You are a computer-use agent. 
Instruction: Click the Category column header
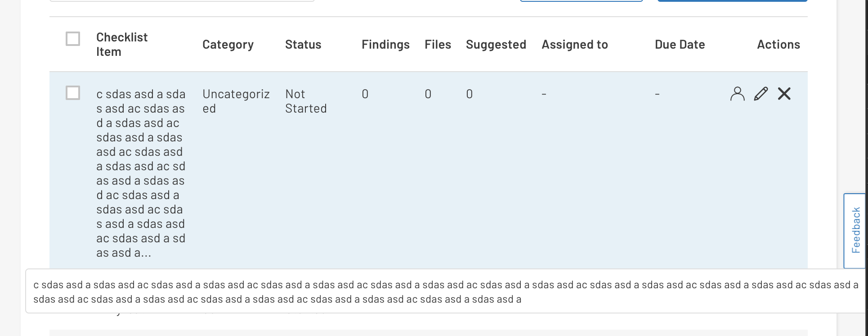coord(228,45)
